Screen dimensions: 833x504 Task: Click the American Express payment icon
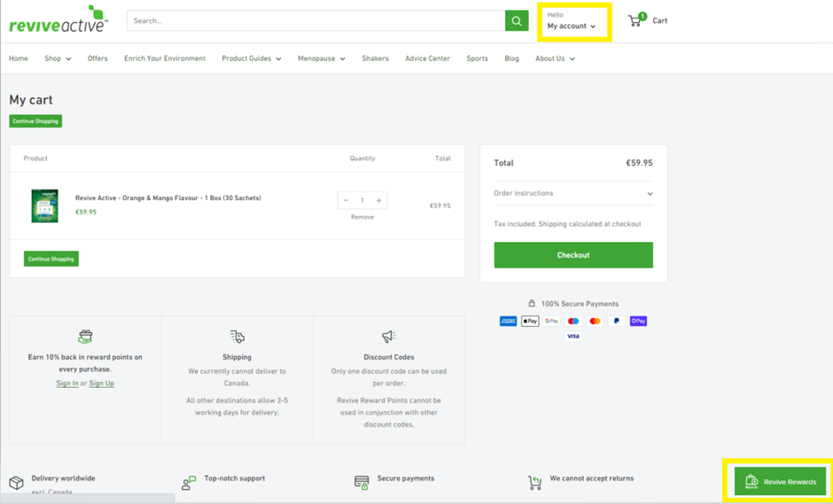(x=508, y=321)
